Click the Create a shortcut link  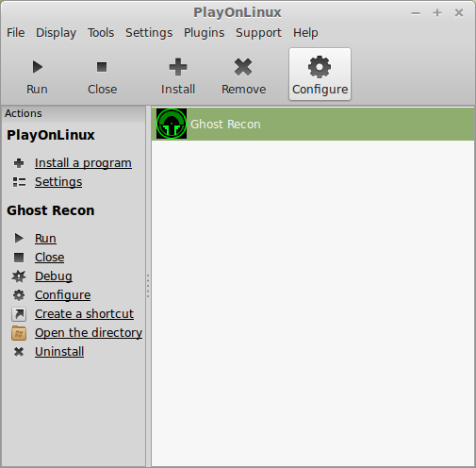pos(84,314)
